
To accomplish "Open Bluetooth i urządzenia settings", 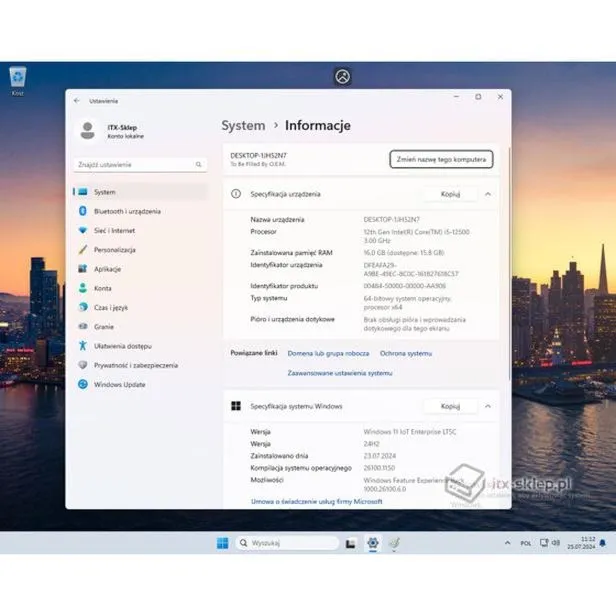I will pyautogui.click(x=140, y=211).
